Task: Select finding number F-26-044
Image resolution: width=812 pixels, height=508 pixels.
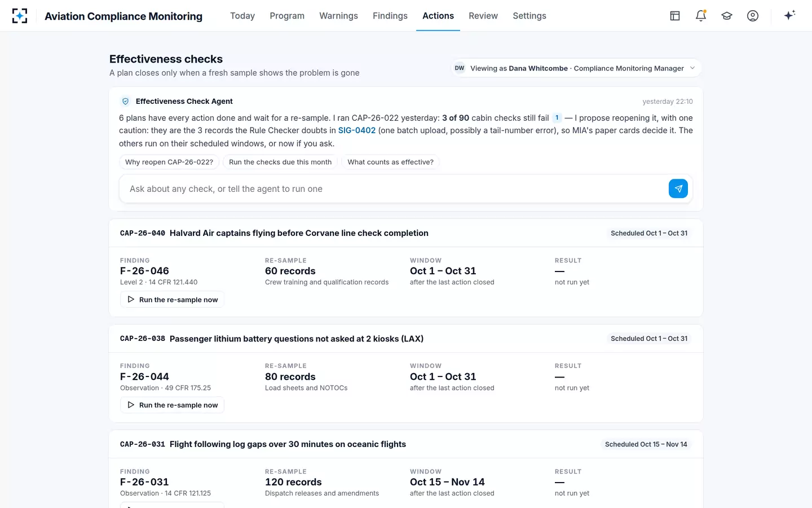Action: 144,376
